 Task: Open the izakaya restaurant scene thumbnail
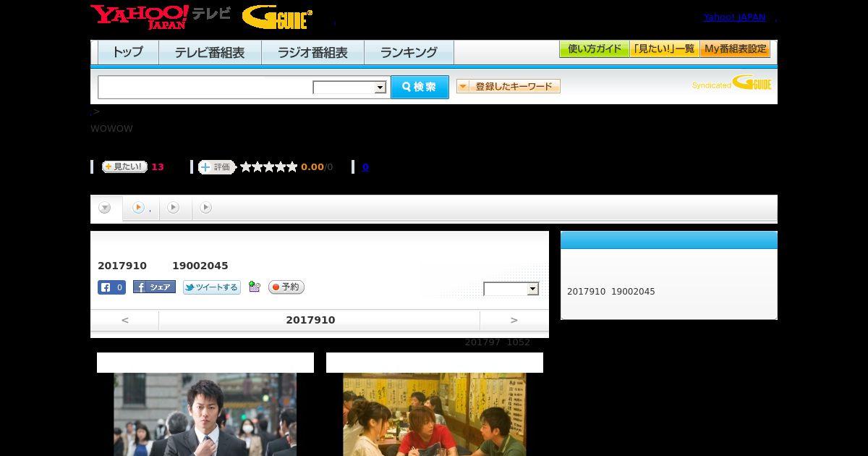(x=435, y=414)
